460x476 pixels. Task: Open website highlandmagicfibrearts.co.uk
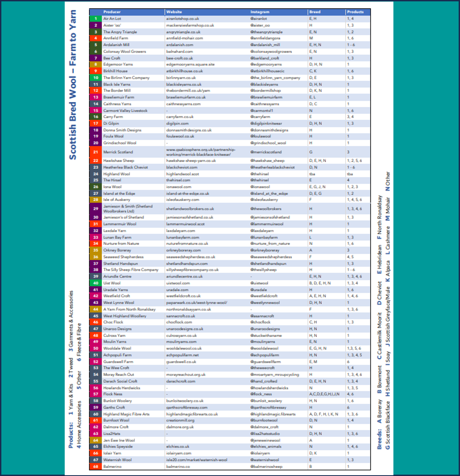(x=192, y=414)
